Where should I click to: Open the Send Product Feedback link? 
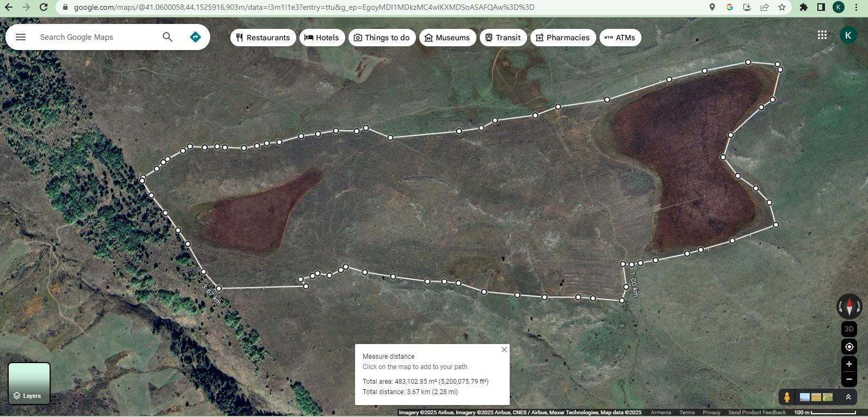pos(756,413)
